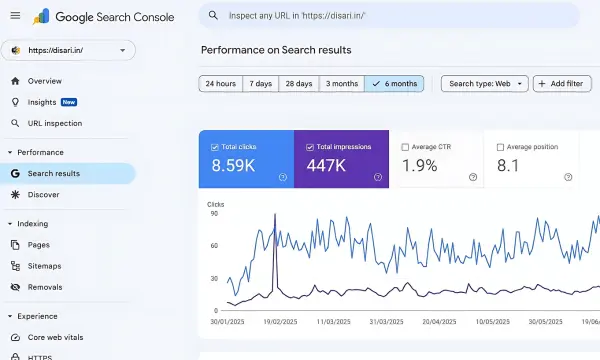Viewport: 600px width, 360px height.
Task: Click the Inspect any URL search field
Action: 389,16
